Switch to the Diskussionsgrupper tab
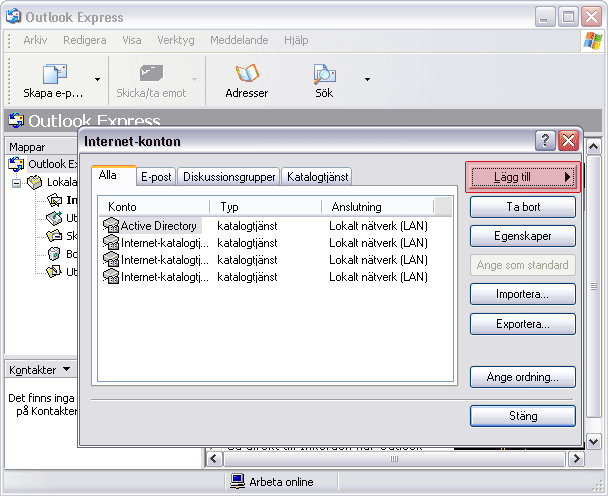 (x=229, y=177)
